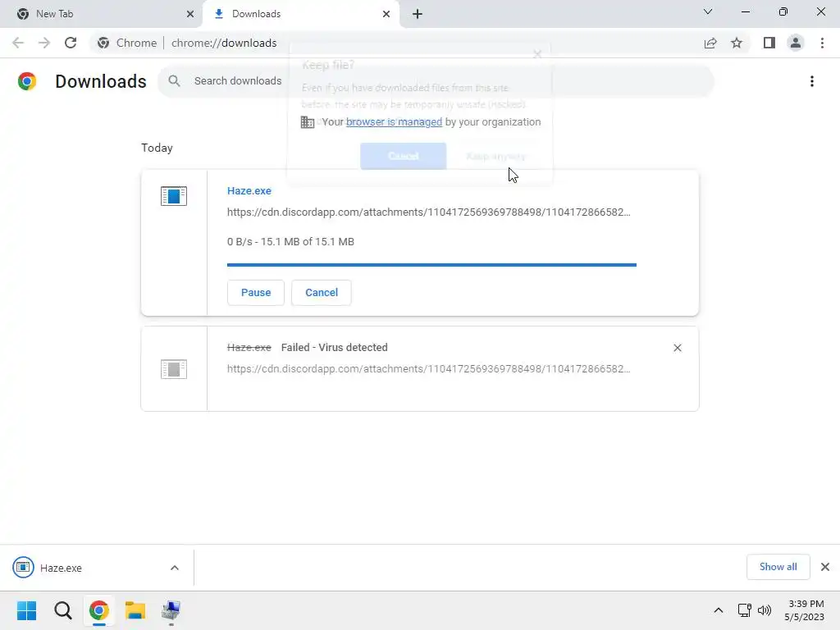Open the Downloads page more actions menu
The image size is (840, 630).
click(x=812, y=81)
